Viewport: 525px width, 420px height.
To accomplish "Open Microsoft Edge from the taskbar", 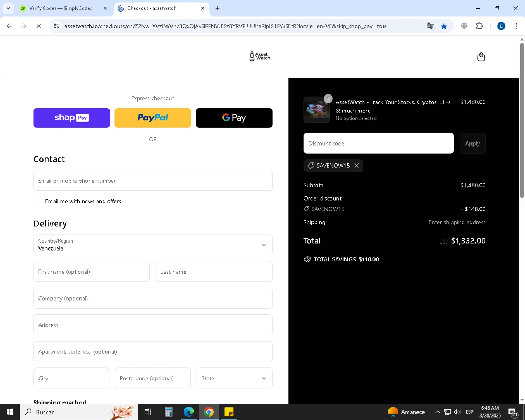I will tap(189, 412).
